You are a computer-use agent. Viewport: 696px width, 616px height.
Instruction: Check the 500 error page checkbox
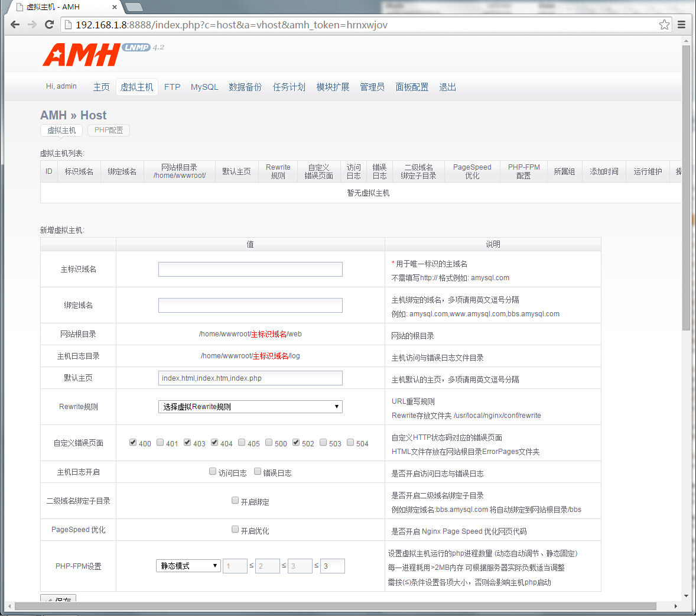coord(269,442)
